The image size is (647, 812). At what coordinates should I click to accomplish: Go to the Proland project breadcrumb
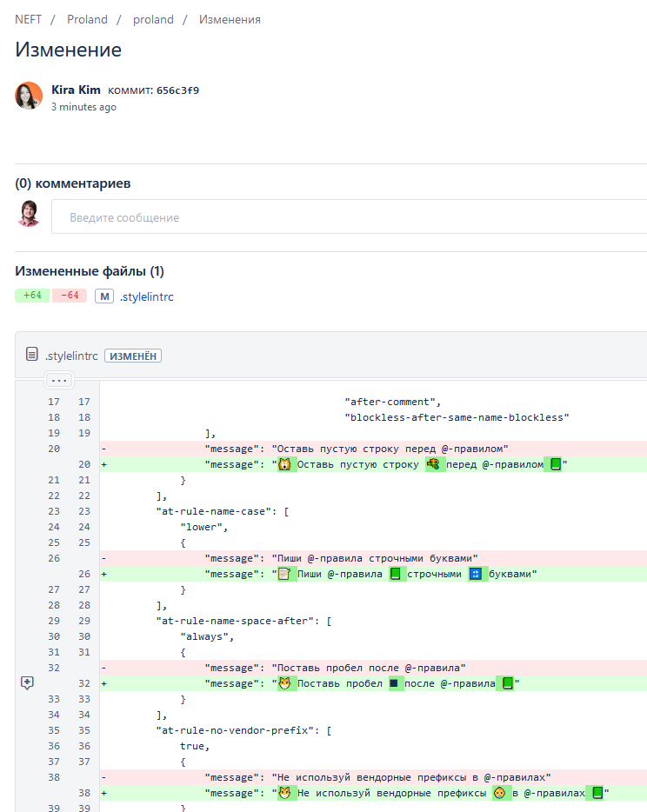tap(87, 19)
